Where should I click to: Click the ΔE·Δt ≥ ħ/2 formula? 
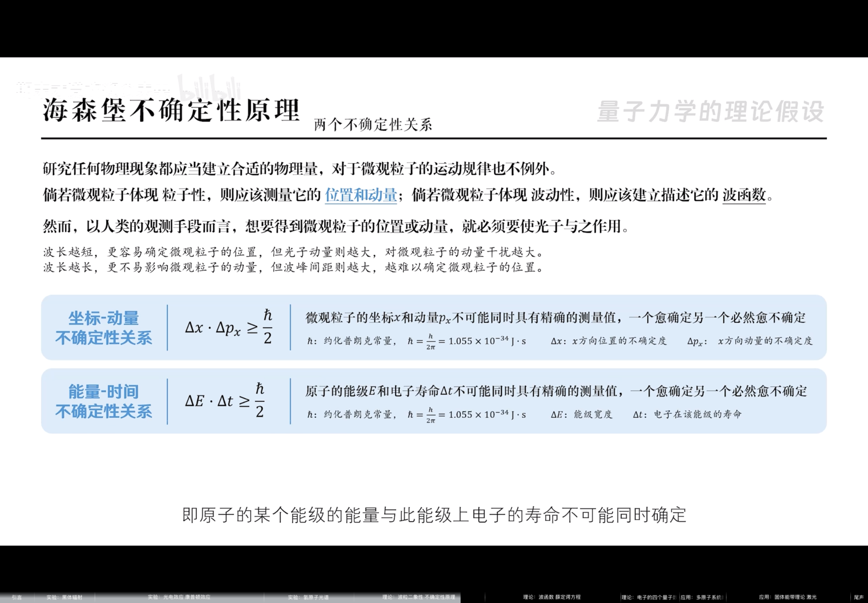click(x=225, y=400)
